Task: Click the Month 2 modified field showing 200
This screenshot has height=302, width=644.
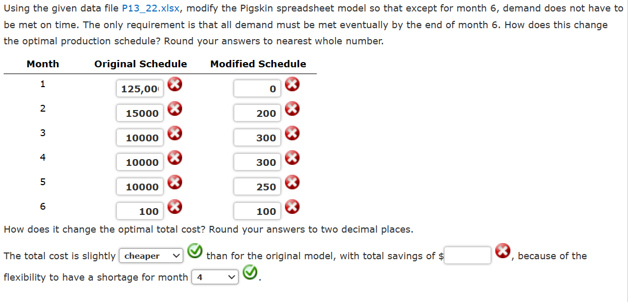Action: click(256, 113)
